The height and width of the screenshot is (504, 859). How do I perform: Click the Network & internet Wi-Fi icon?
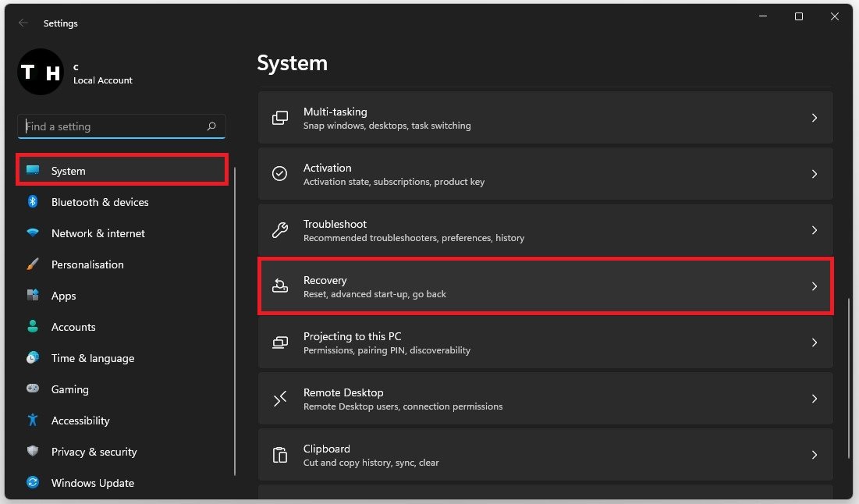(x=33, y=233)
